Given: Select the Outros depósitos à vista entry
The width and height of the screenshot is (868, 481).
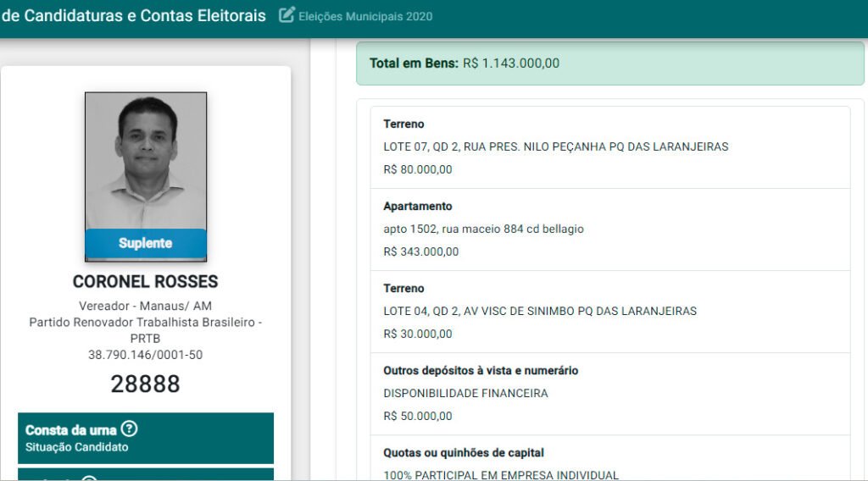Looking at the screenshot, I should (x=609, y=393).
